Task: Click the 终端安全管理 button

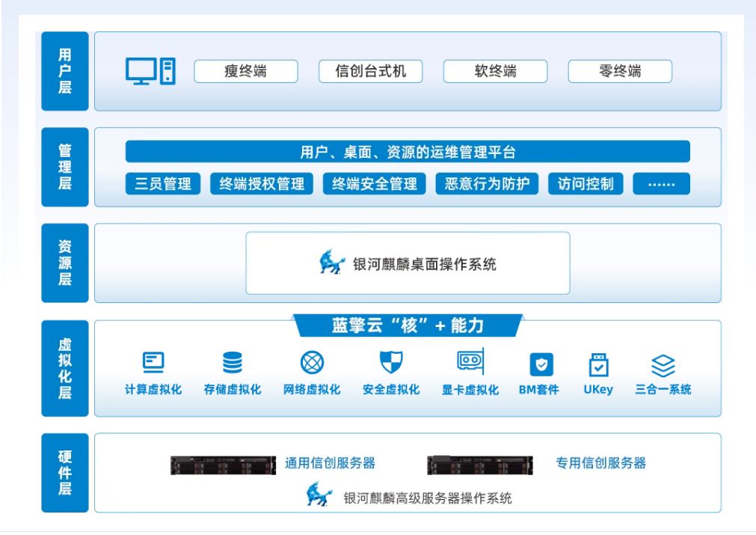Action: coord(375,184)
